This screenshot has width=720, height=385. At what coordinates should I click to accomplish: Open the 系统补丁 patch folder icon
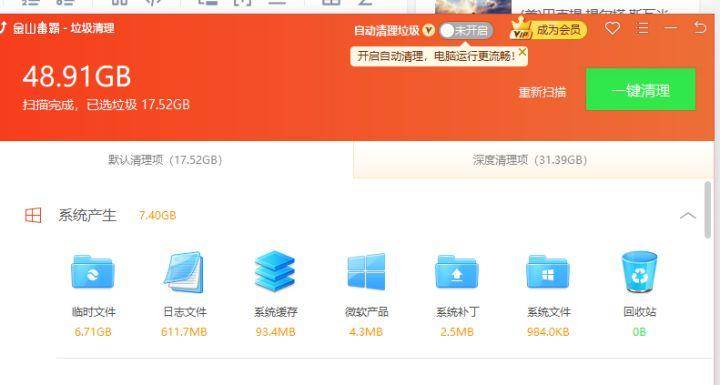(457, 272)
